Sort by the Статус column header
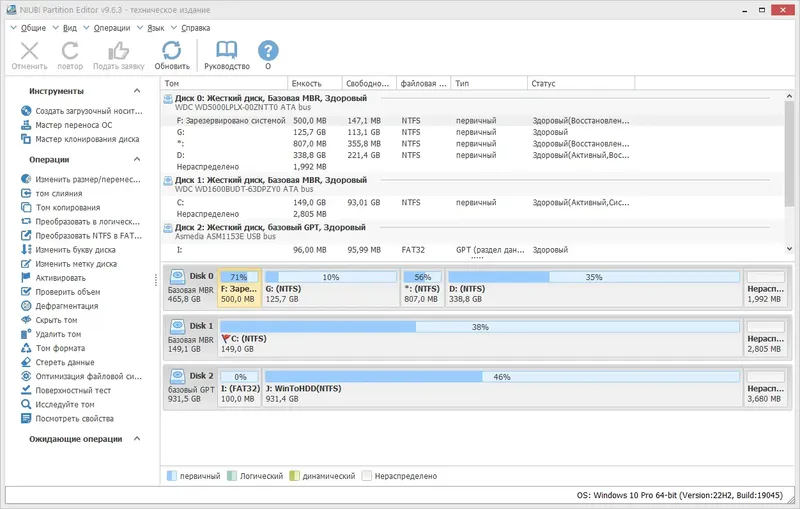This screenshot has height=509, width=800. coord(581,83)
